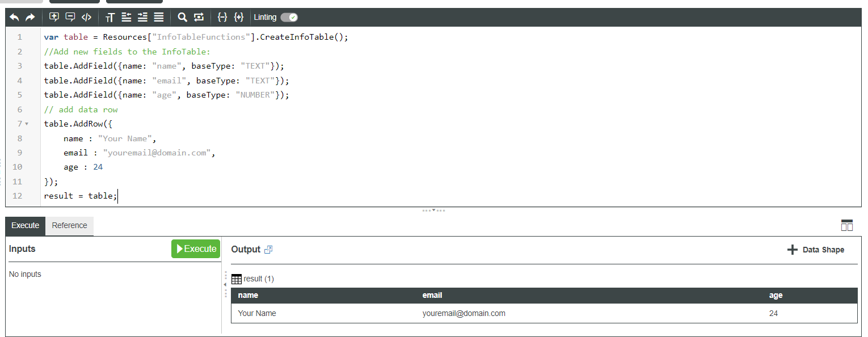Collapse the Output panel via the left arrow handle
The width and height of the screenshot is (868, 337).
pos(226,285)
